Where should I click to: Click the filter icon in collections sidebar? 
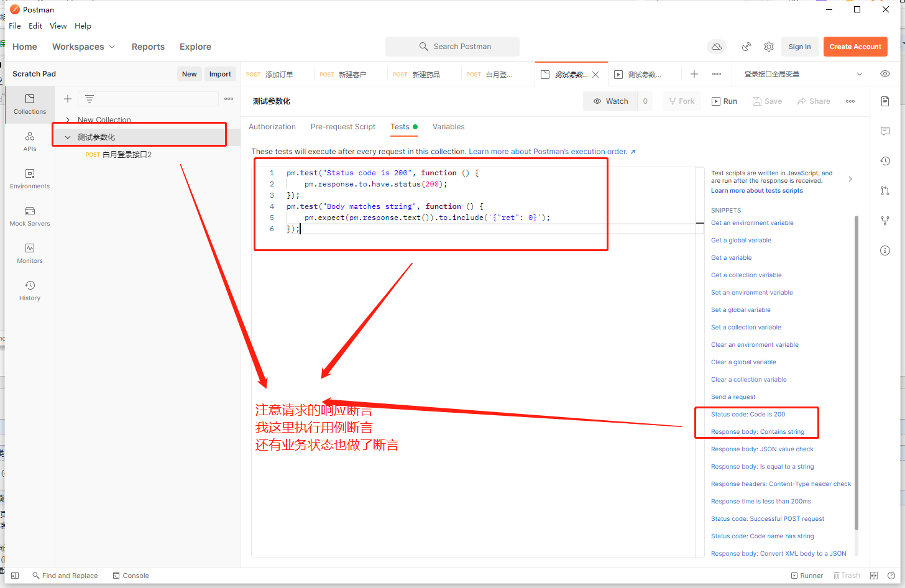click(x=90, y=99)
